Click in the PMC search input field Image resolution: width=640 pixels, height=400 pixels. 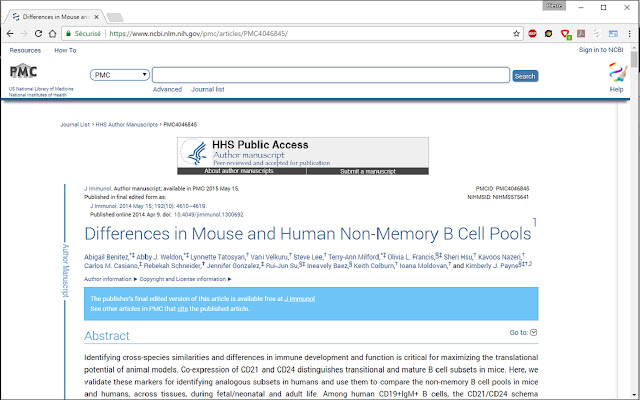[331, 75]
